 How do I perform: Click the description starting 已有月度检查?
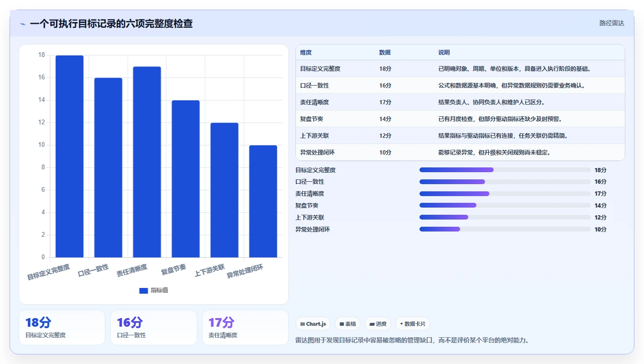[500, 119]
